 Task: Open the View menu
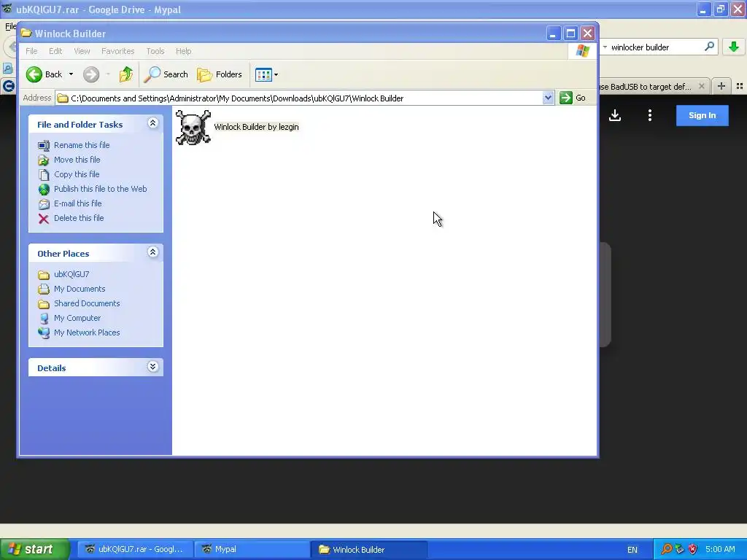pos(82,51)
